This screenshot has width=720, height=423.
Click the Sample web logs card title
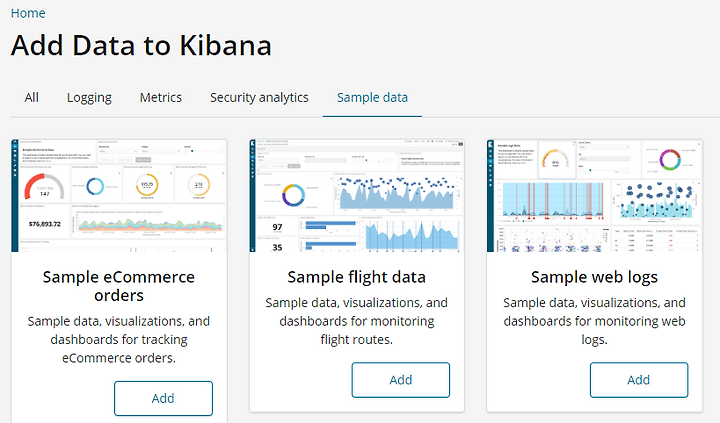[595, 277]
